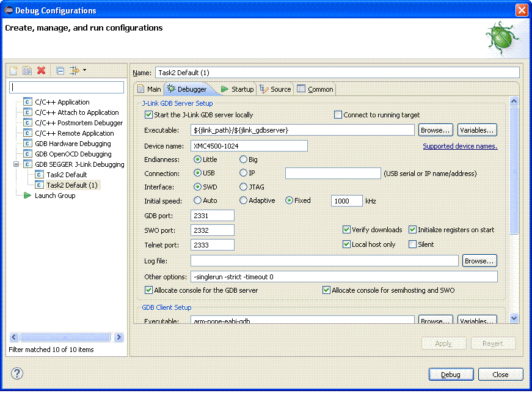Click the horizontal scrollbar thumb under the tree
The height and width of the screenshot is (396, 532).
tap(65, 337)
